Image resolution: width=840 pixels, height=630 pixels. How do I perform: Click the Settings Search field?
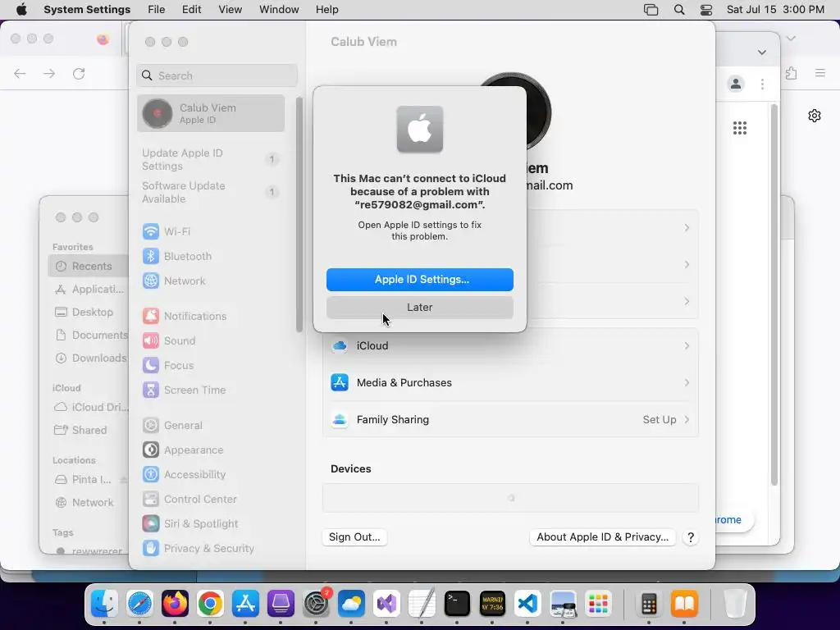pos(217,75)
